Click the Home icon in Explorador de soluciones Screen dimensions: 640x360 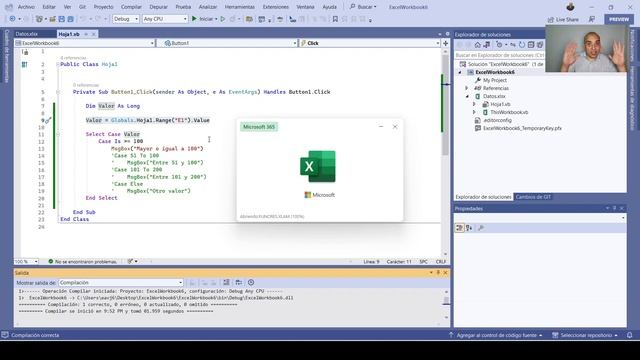pos(478,44)
